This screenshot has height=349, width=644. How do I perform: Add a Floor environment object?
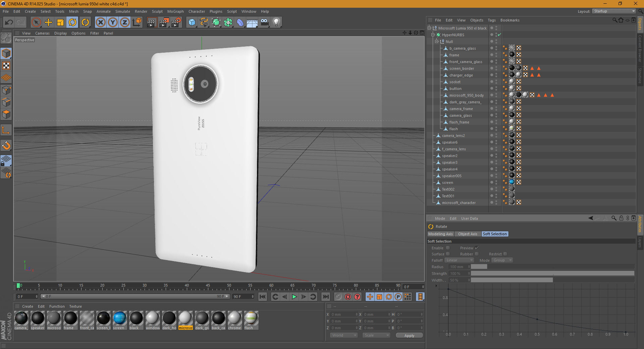point(252,22)
